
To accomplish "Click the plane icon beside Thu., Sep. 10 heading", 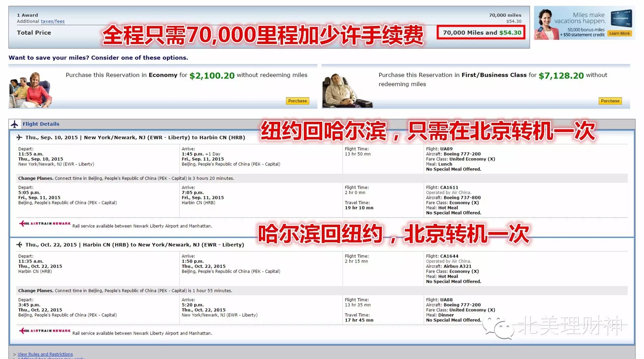I will point(19,137).
